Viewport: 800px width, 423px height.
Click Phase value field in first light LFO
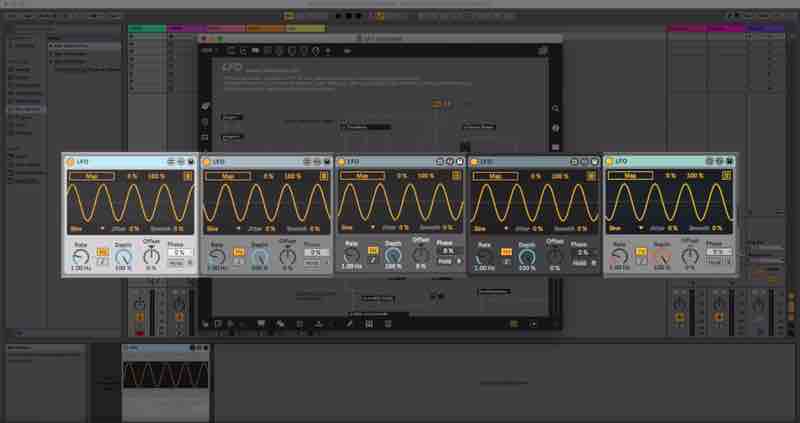(x=180, y=253)
